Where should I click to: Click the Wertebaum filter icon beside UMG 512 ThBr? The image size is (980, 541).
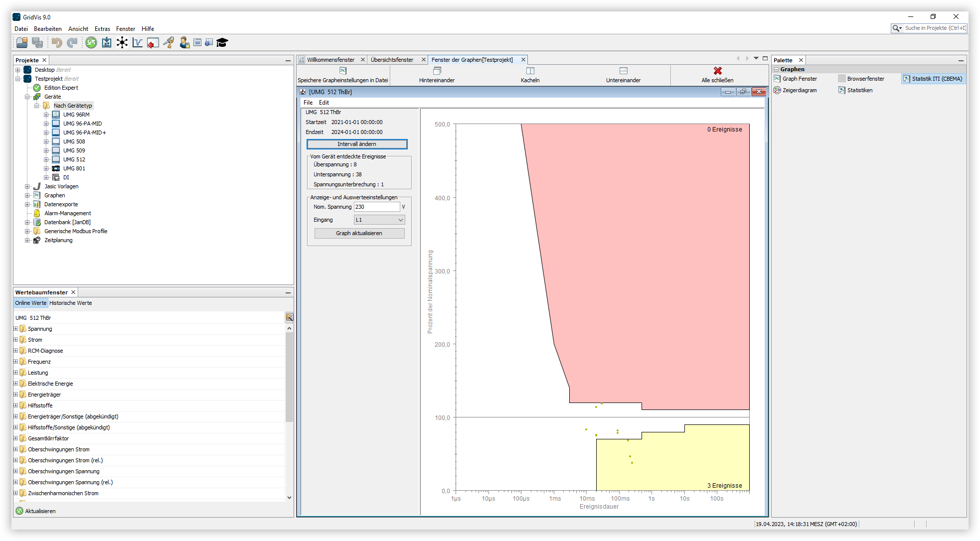pos(289,317)
